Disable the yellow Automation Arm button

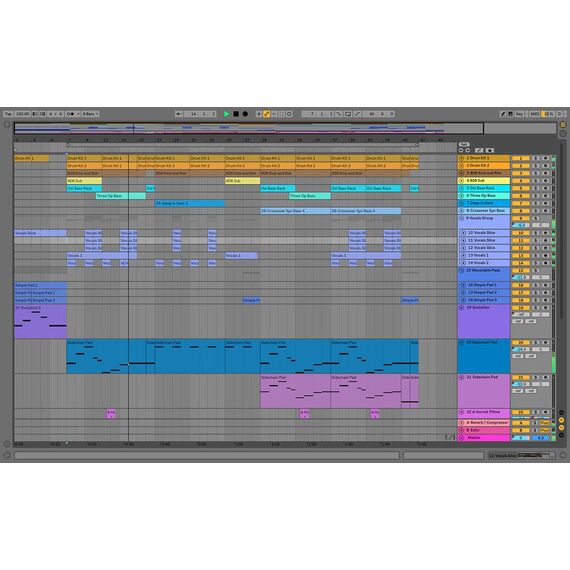[x=266, y=114]
